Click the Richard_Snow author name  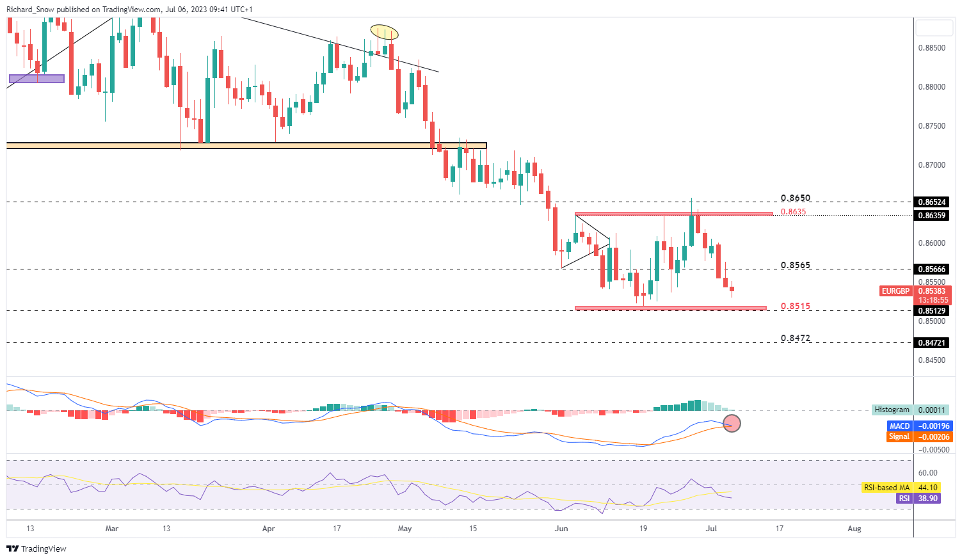(31, 10)
